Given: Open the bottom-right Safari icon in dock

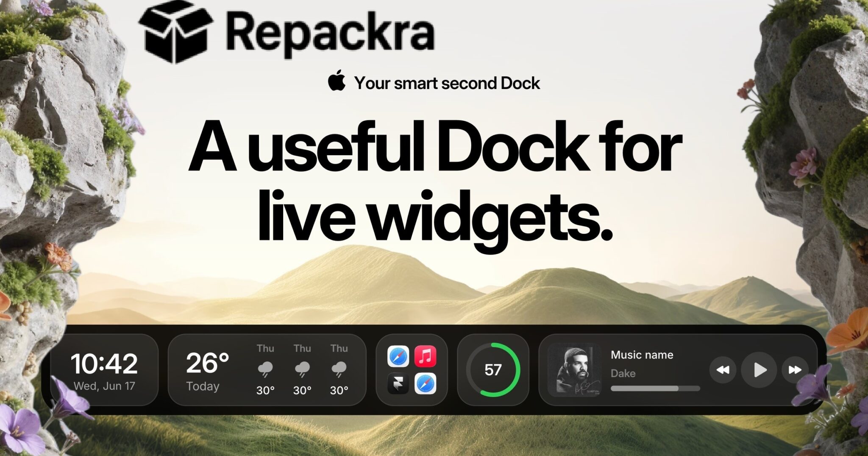Looking at the screenshot, I should tap(425, 383).
